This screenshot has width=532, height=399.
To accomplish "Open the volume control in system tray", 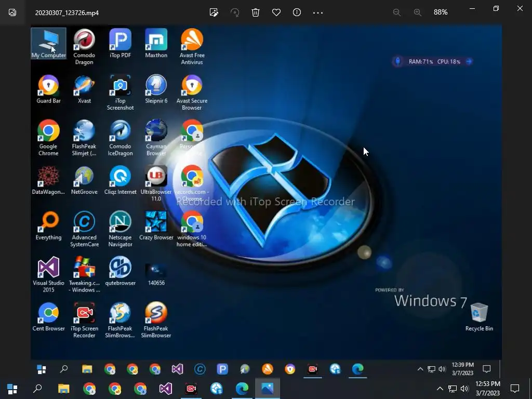I will 464,389.
